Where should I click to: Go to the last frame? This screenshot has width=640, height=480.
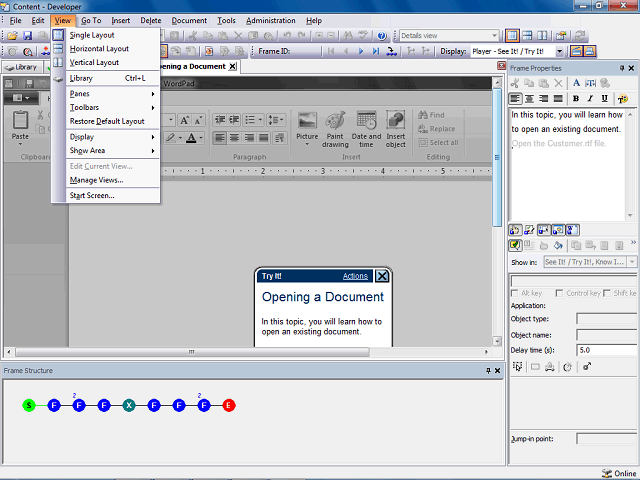click(376, 51)
